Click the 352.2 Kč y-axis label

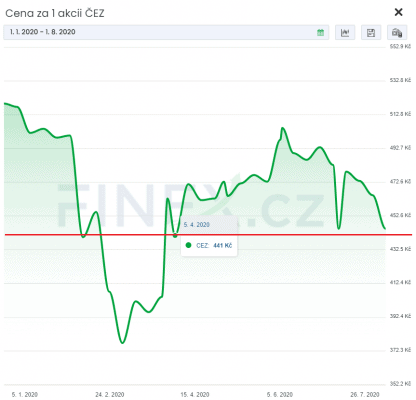point(400,384)
